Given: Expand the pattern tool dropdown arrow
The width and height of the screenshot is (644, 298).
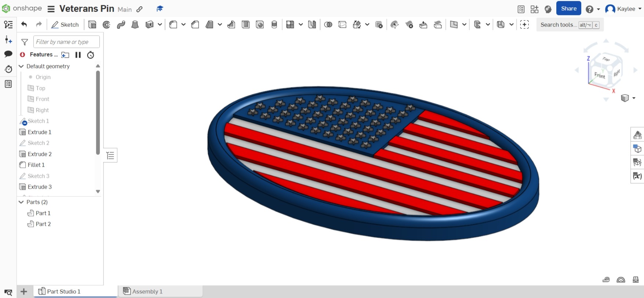Looking at the screenshot, I should pos(301,25).
